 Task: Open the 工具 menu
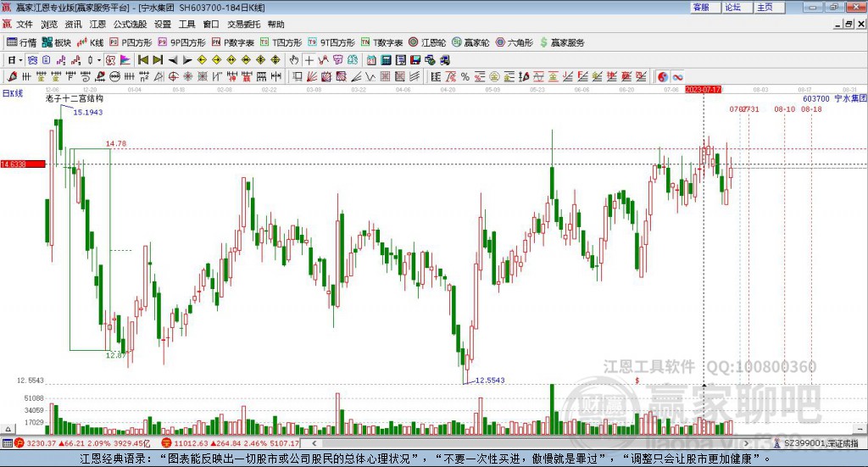tap(187, 25)
